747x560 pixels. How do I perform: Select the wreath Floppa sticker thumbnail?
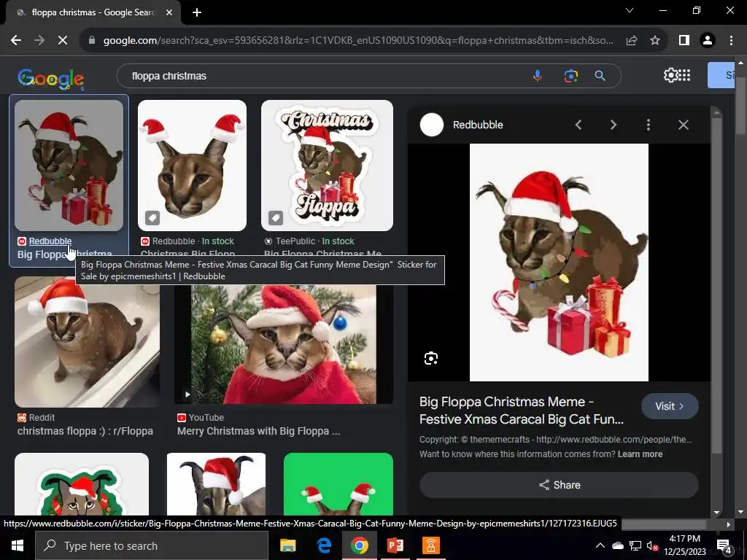[x=82, y=484]
